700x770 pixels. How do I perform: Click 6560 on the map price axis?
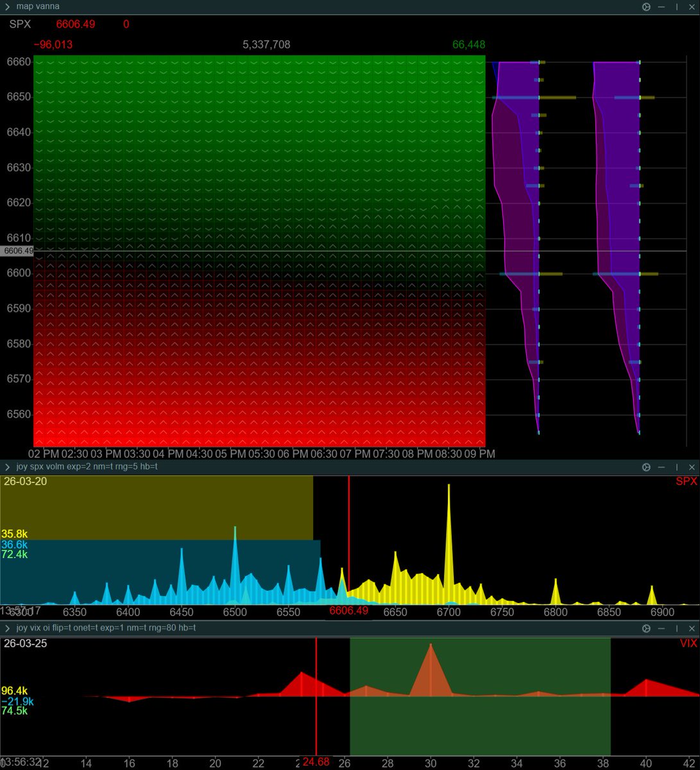tap(19, 414)
